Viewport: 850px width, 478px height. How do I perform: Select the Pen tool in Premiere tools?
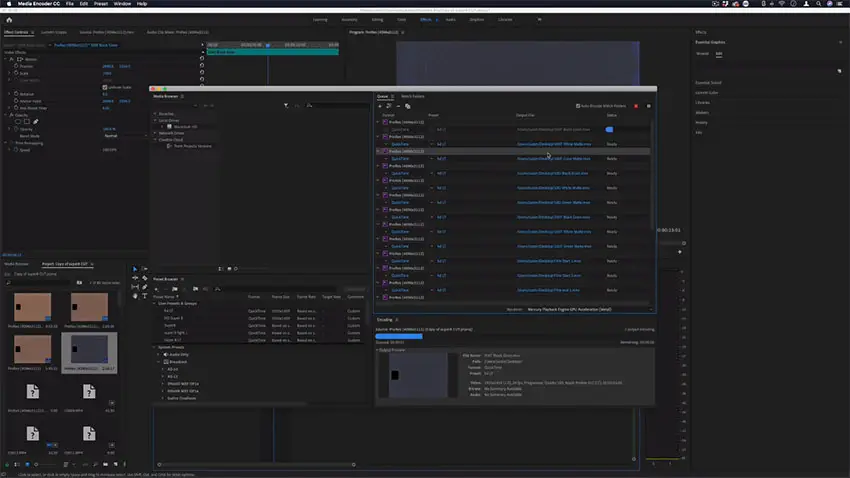pos(145,287)
